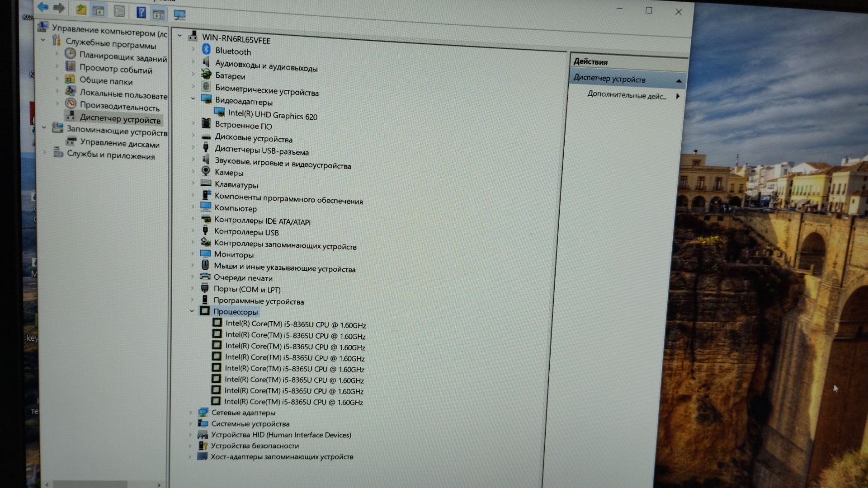Image resolution: width=868 pixels, height=488 pixels.
Task: Toggle the Show/Hide Console Tree toolbar button
Action: 98,10
